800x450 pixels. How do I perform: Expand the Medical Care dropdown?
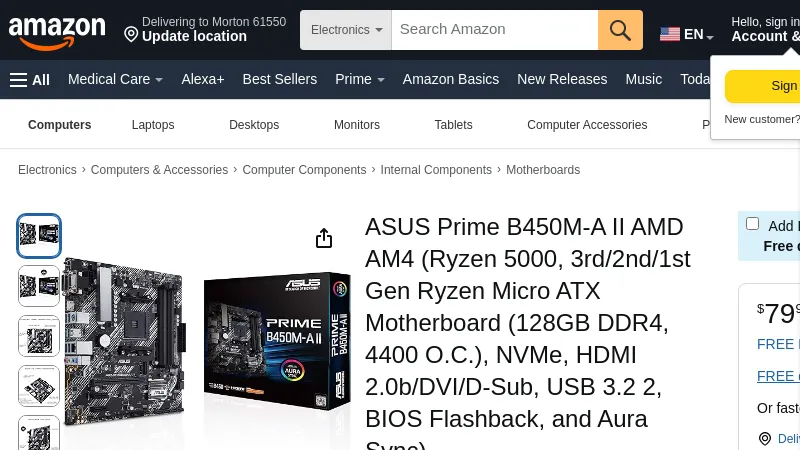pos(115,80)
